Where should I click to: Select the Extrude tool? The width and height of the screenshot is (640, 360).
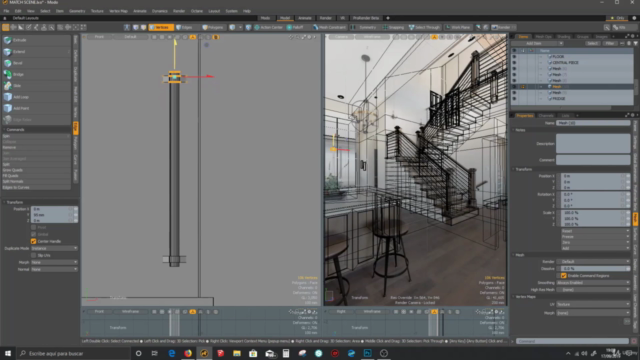pyautogui.click(x=36, y=40)
